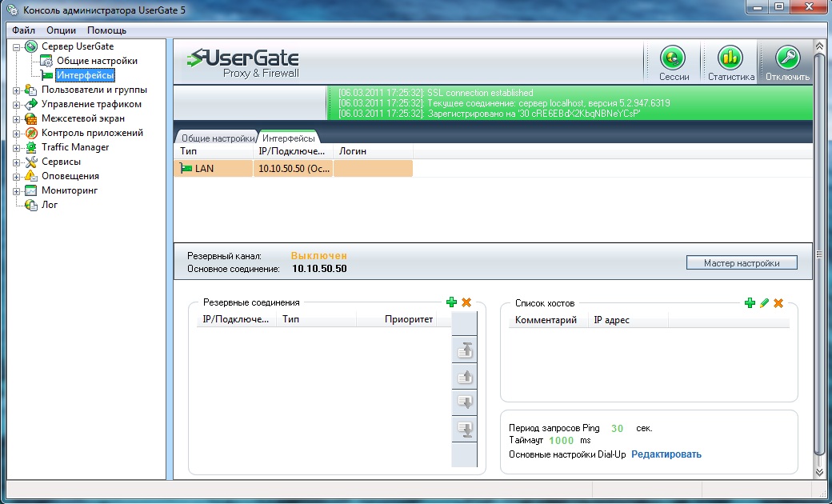
Task: Click the orange Выключен backup channel status
Action: tap(319, 256)
